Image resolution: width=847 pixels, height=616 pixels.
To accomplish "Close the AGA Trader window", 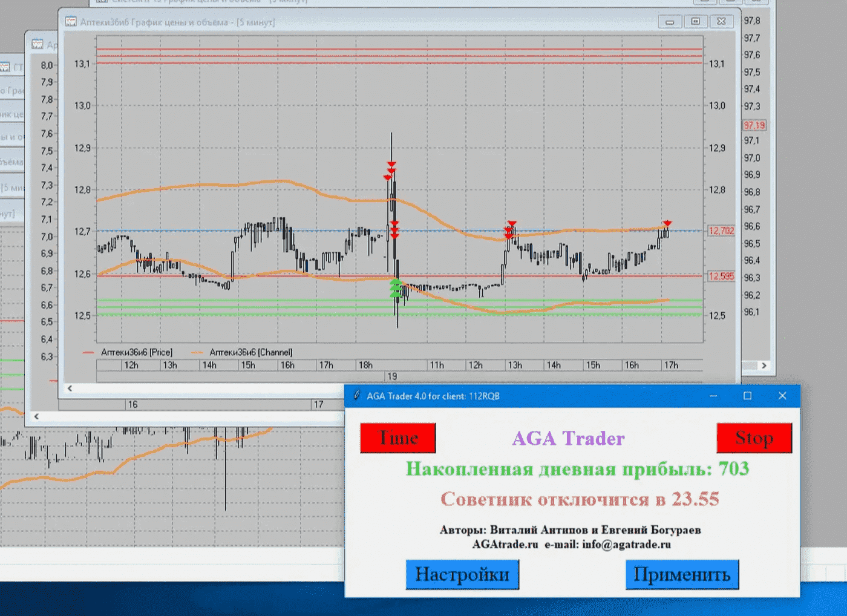I will 782,396.
